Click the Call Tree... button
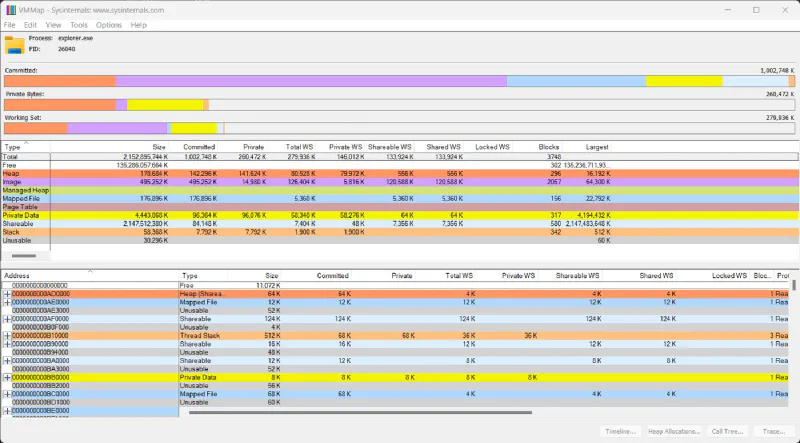Viewport: 800px width, 443px height. 727,431
